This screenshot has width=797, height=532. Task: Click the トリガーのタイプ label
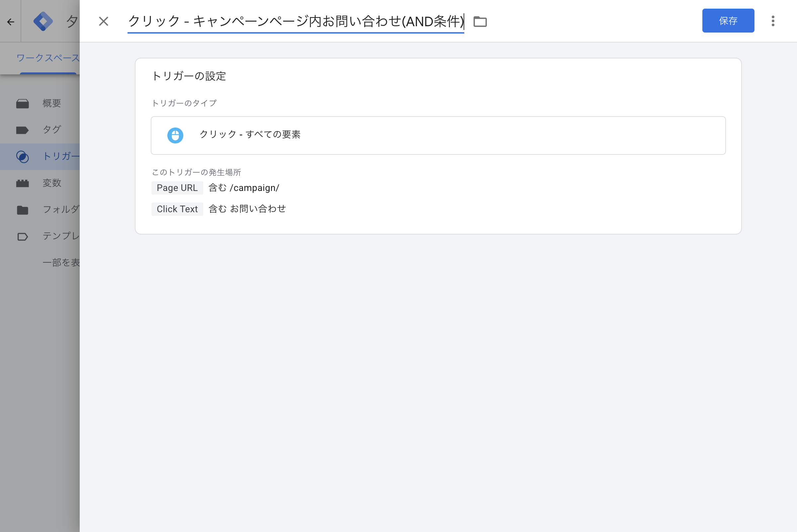point(184,103)
